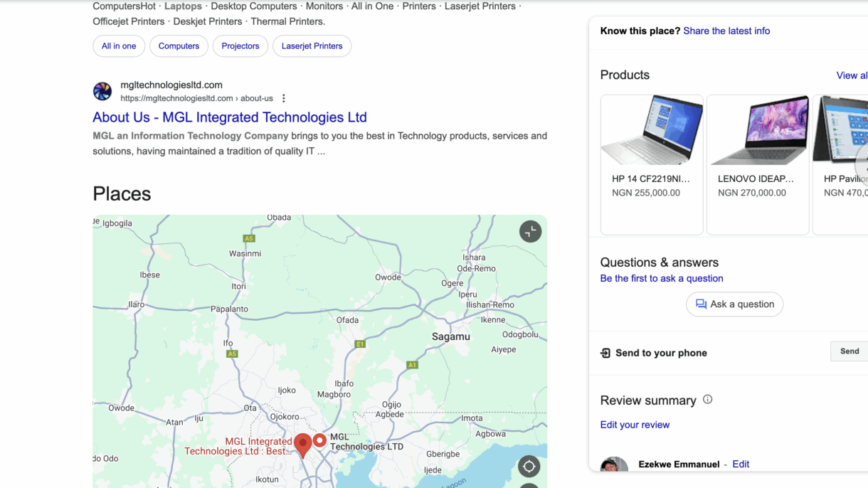
Task: Click Magboro label on the map
Action: click(x=334, y=394)
